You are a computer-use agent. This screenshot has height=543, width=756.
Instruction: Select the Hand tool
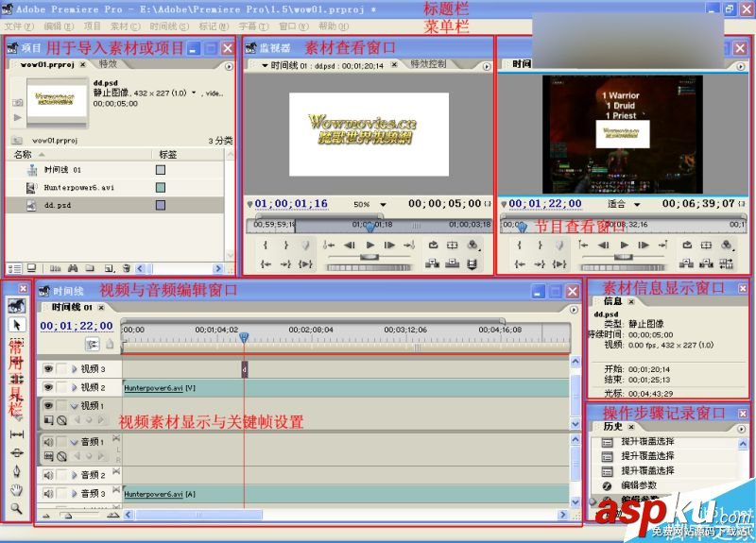(16, 490)
